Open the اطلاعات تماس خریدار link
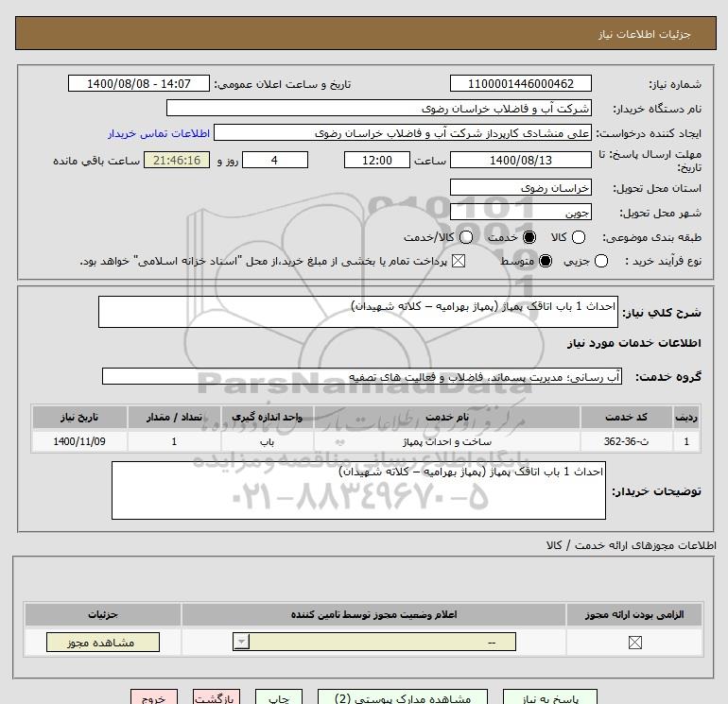 pos(159,133)
